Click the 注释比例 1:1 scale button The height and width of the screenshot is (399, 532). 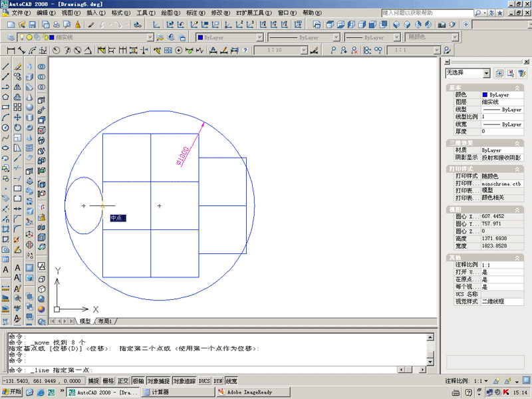pyautogui.click(x=481, y=381)
